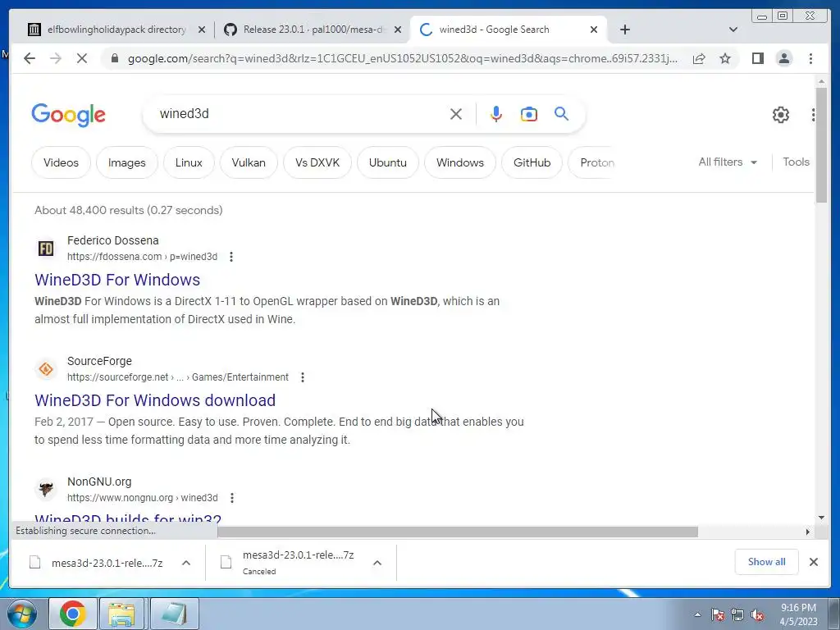This screenshot has height=630, width=840.
Task: Open Chrome side panel icon
Action: click(757, 58)
